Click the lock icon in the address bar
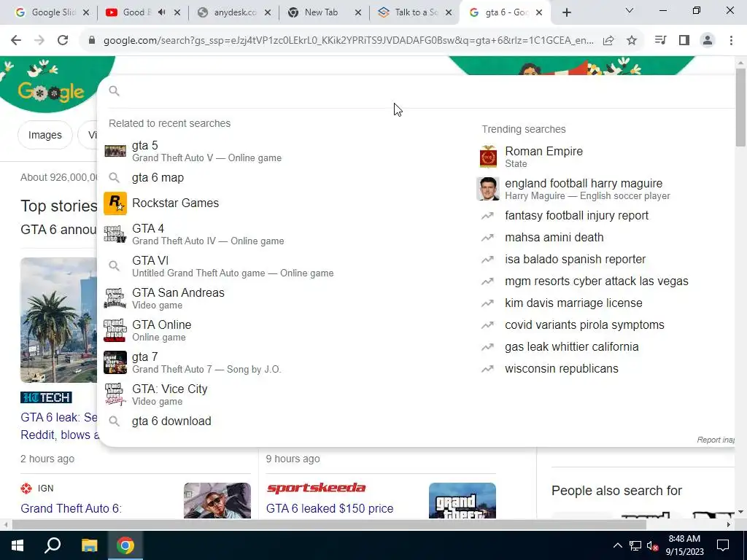Screen dimensions: 747x560 click(x=92, y=41)
